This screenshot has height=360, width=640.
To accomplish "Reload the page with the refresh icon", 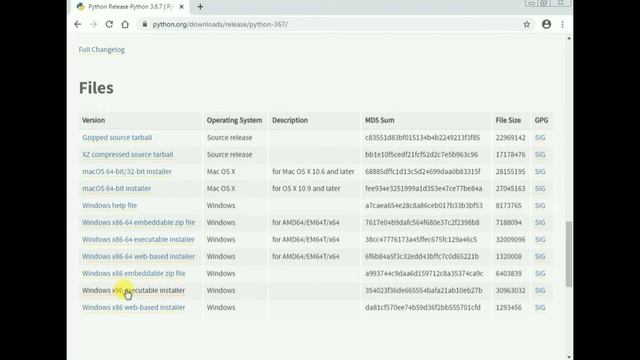I will click(x=109, y=24).
